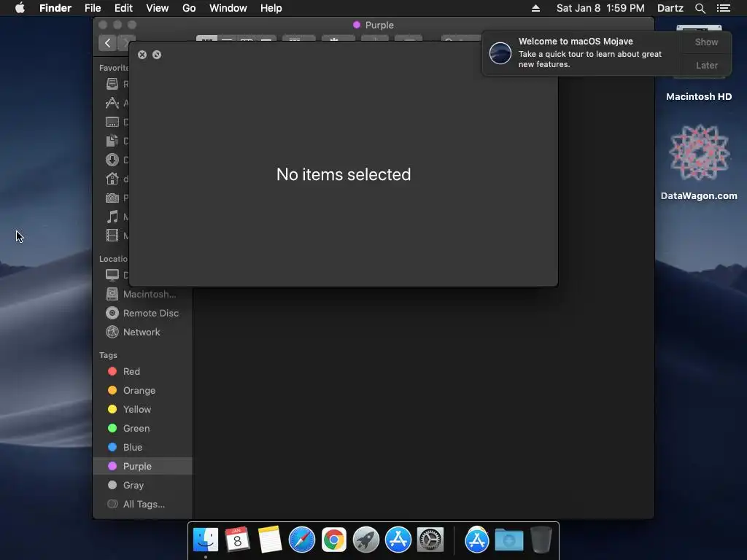Select Desktop icon under Favorites

(x=112, y=122)
